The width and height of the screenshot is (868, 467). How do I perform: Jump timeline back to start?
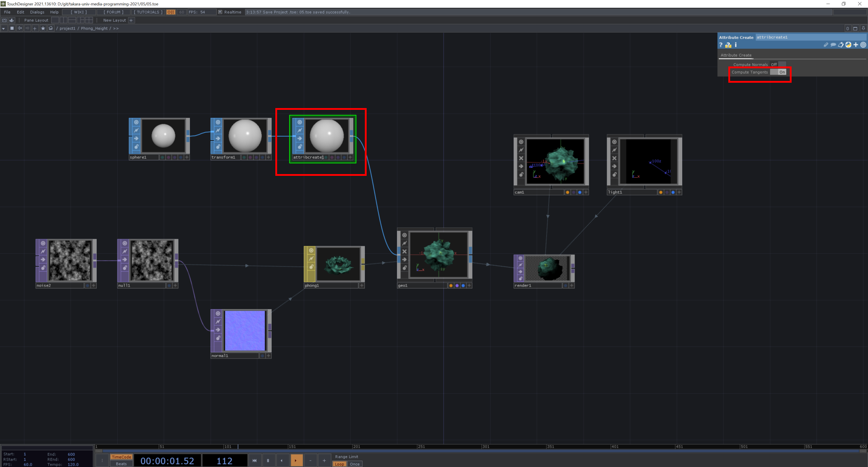pyautogui.click(x=254, y=461)
